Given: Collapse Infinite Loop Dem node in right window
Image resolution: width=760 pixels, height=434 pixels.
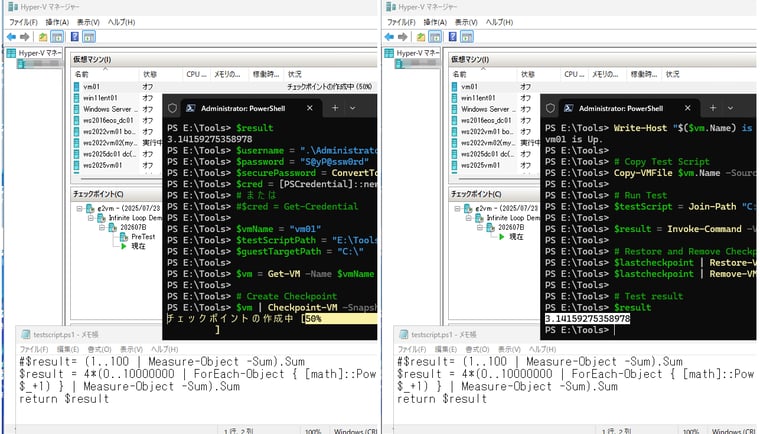Looking at the screenshot, I should [469, 218].
